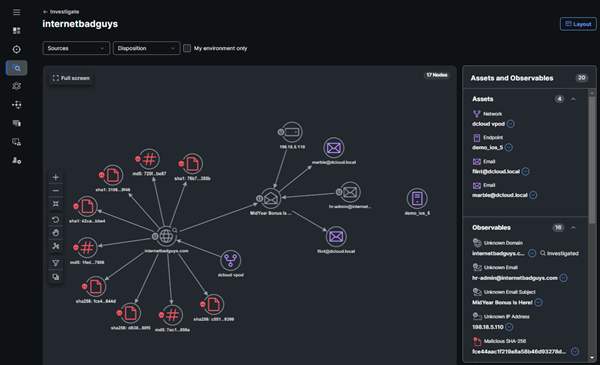Select the sha256: d838 file node
The image size is (600, 365).
point(130,313)
